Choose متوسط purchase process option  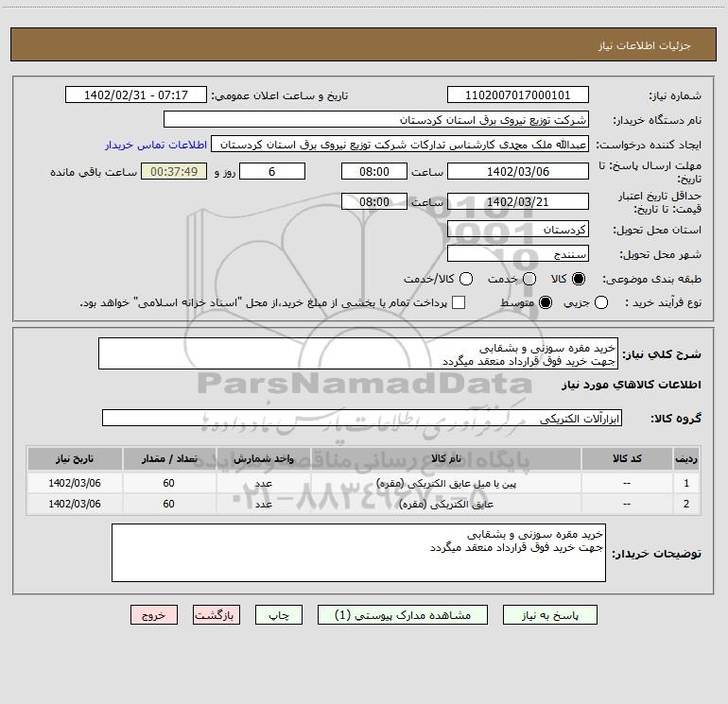(x=546, y=302)
